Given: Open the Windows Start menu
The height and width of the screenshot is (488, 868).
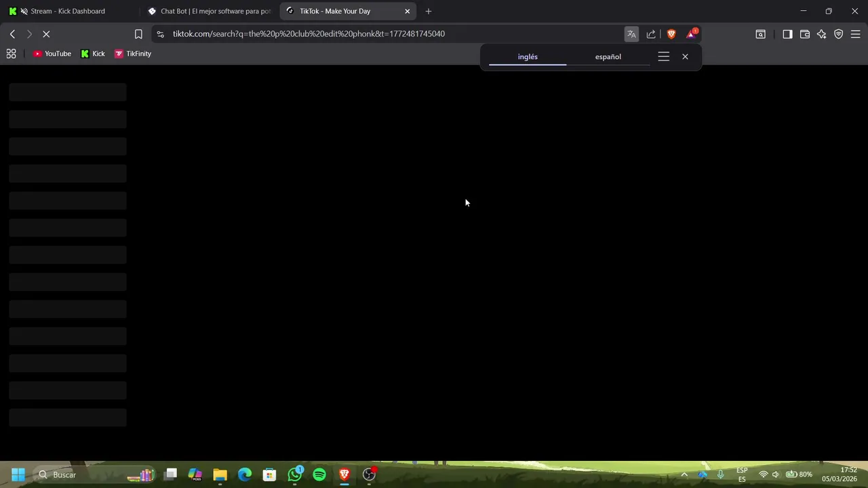Looking at the screenshot, I should pyautogui.click(x=18, y=474).
